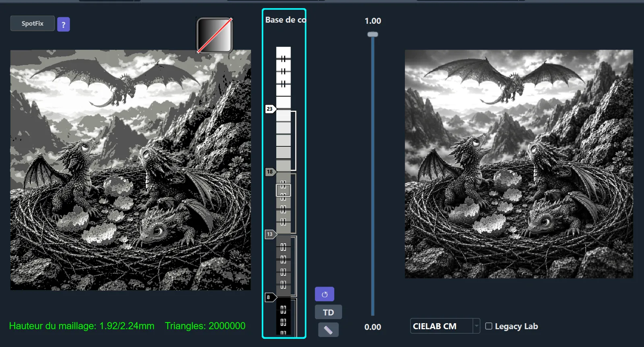Enable the Legacy Lab checkbox
The width and height of the screenshot is (644, 347).
489,326
